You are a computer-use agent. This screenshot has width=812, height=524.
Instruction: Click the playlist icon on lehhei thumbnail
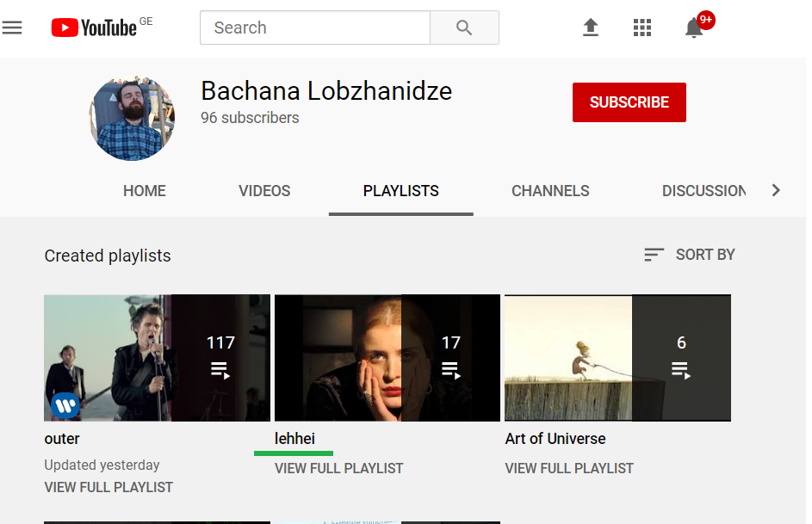coord(450,370)
